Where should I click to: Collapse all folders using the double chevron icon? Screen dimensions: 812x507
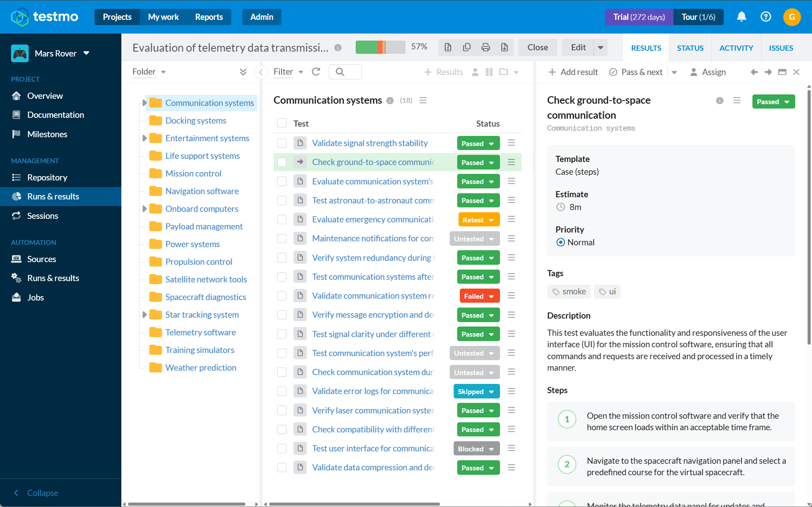pyautogui.click(x=243, y=72)
